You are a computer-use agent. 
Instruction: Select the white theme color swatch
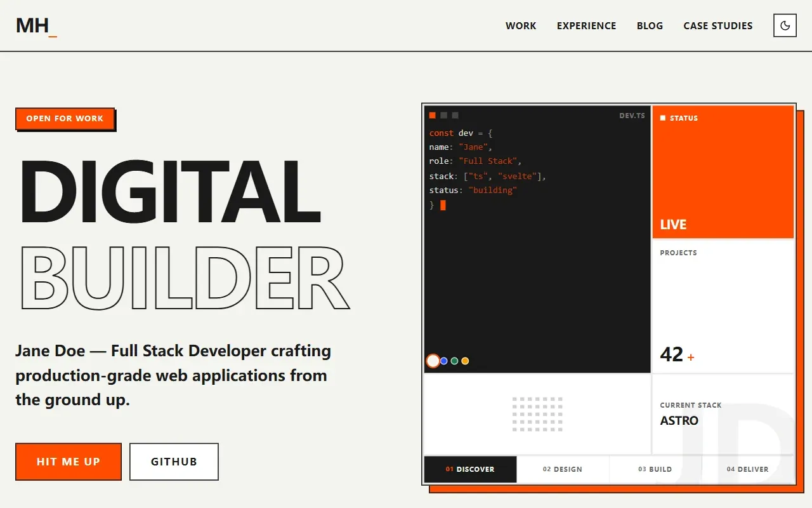[433, 361]
